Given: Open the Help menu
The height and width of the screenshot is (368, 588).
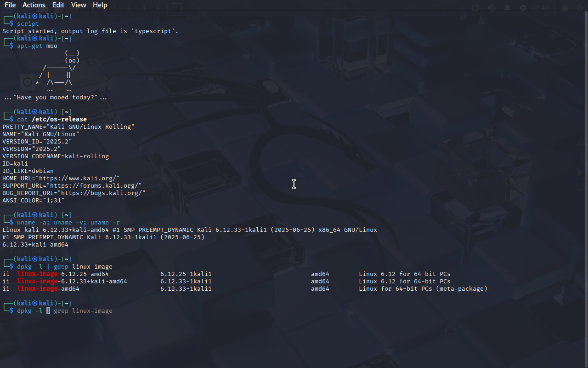Looking at the screenshot, I should pyautogui.click(x=100, y=5).
